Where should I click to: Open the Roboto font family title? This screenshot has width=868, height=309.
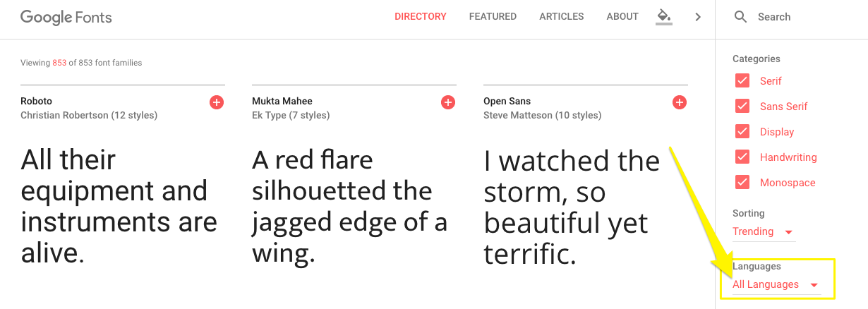coord(37,101)
